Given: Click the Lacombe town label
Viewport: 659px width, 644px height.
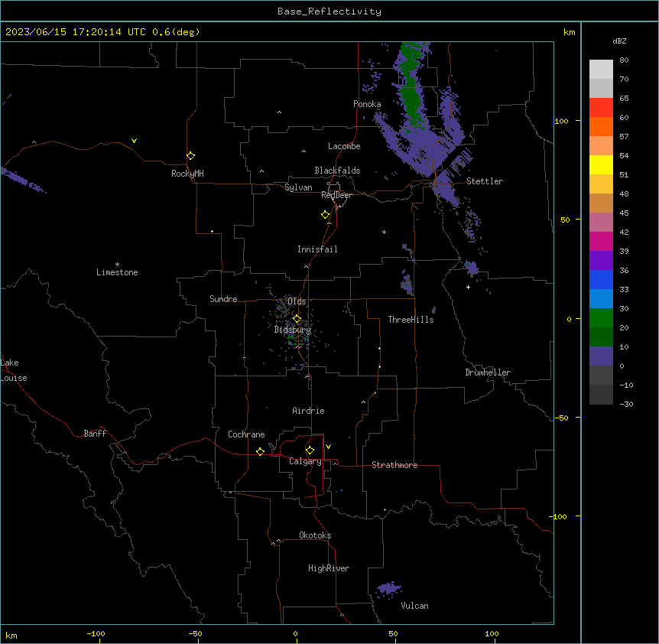Looking at the screenshot, I should pyautogui.click(x=344, y=146).
